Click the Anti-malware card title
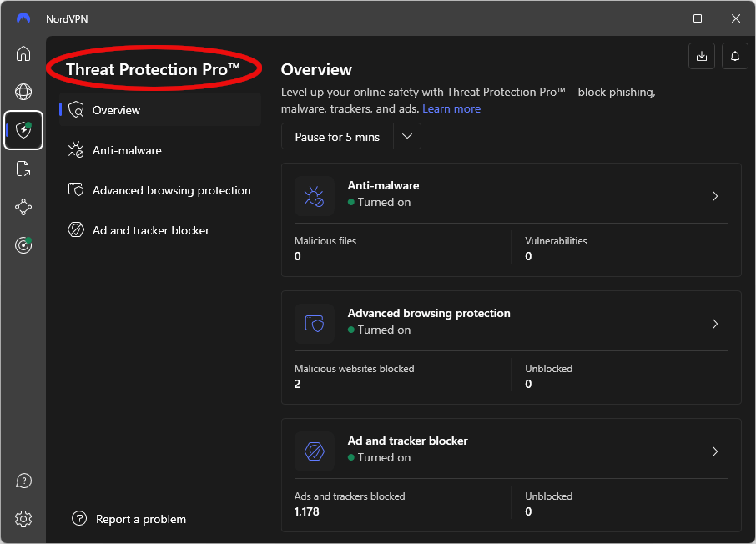 [383, 186]
